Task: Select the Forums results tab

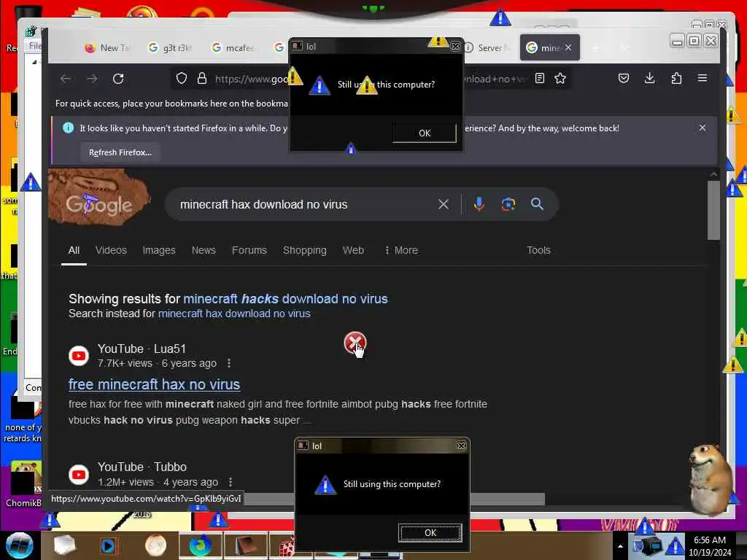Action: pyautogui.click(x=249, y=251)
